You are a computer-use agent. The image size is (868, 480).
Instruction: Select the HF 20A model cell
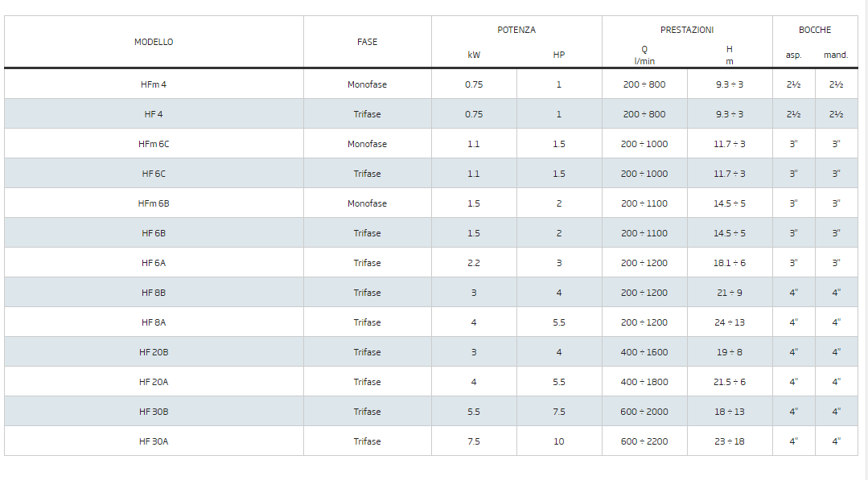154,382
